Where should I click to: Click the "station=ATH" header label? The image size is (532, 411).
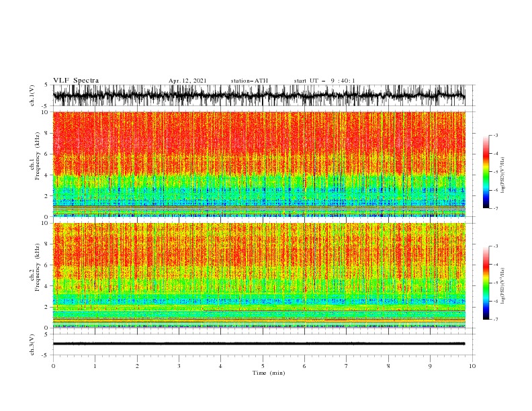point(249,81)
